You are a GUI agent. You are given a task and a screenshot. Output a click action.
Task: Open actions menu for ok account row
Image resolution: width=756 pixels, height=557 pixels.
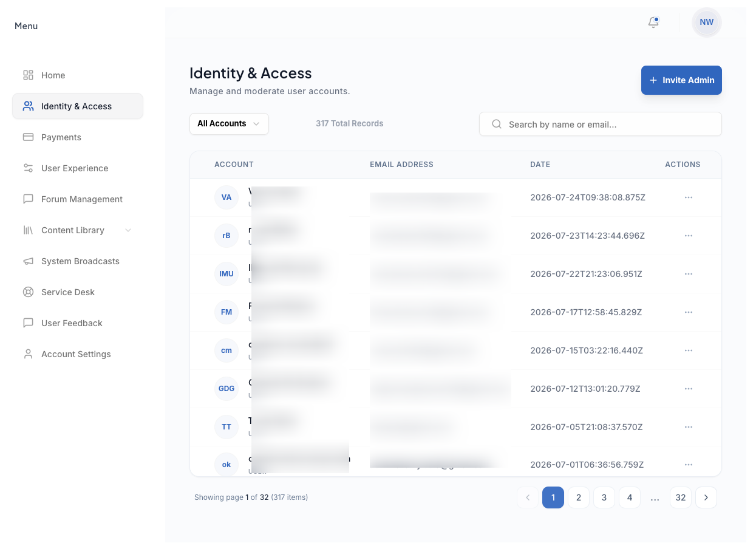[x=689, y=465]
